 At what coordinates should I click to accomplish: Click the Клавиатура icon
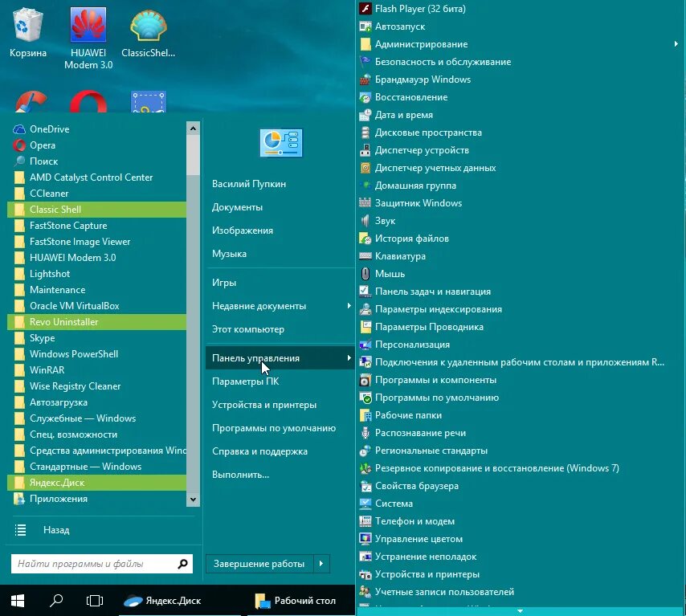[365, 256]
